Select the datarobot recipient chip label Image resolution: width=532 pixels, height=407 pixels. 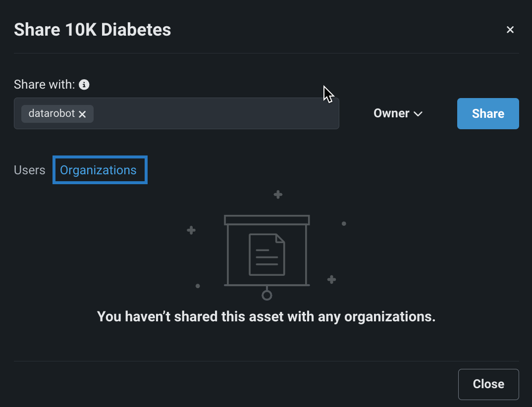(52, 113)
